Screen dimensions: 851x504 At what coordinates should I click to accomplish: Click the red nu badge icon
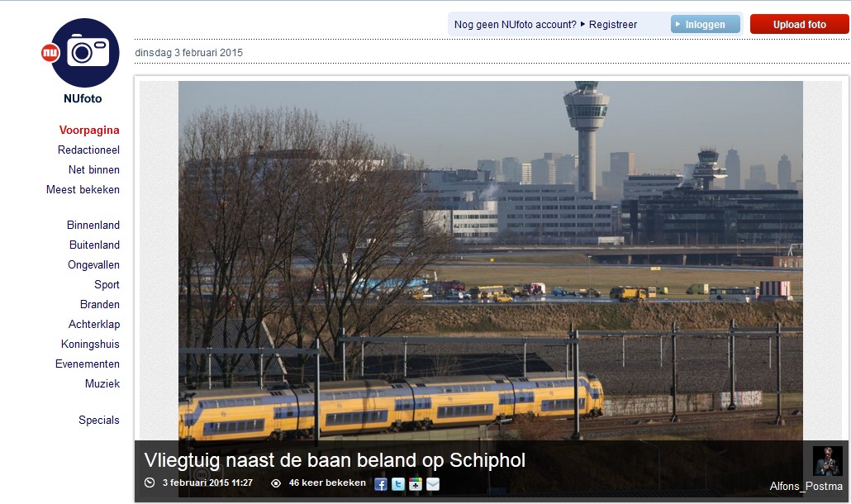[50, 53]
